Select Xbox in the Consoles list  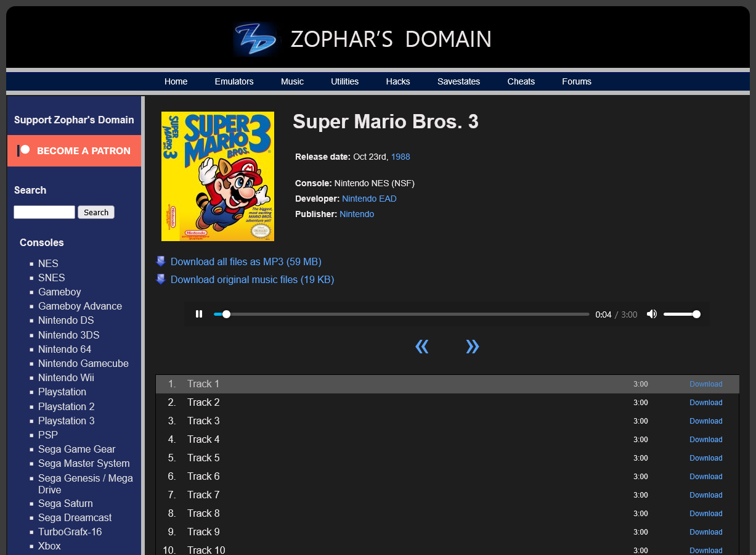[49, 546]
